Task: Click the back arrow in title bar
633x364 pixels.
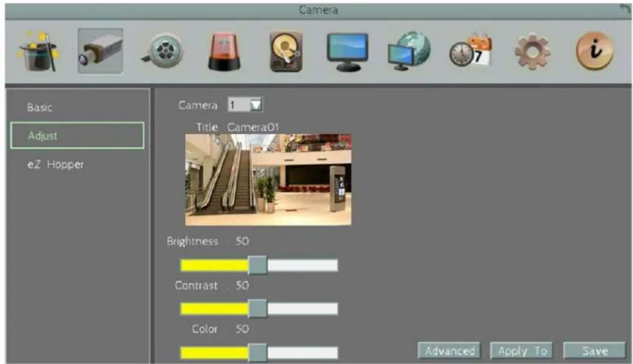Action: tap(624, 9)
